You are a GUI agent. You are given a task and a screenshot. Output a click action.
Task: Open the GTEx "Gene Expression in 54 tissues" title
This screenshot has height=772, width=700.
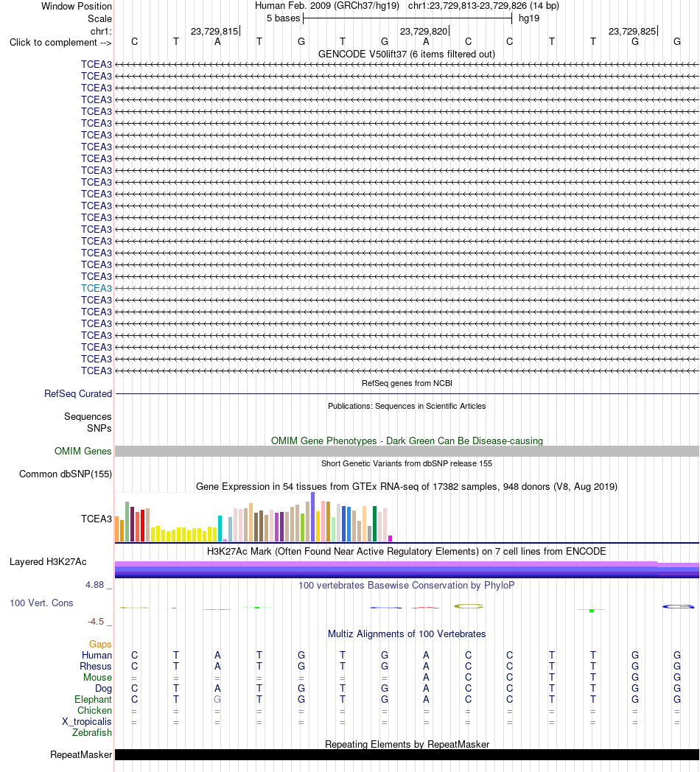(407, 486)
